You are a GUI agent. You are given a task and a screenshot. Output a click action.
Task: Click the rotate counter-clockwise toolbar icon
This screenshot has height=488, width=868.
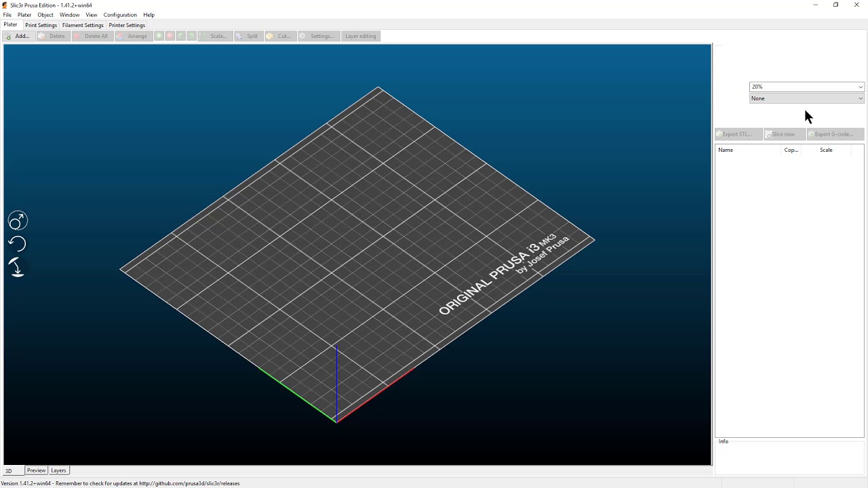pyautogui.click(x=181, y=36)
